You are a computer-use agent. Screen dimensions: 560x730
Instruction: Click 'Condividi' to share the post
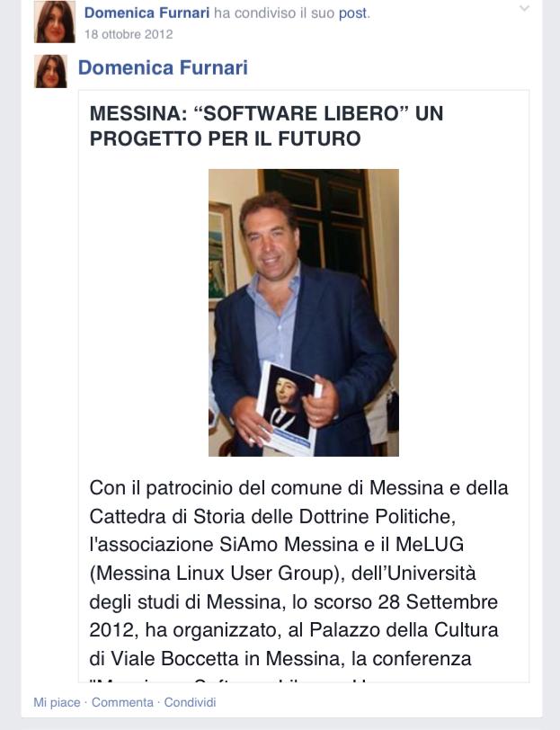(190, 702)
